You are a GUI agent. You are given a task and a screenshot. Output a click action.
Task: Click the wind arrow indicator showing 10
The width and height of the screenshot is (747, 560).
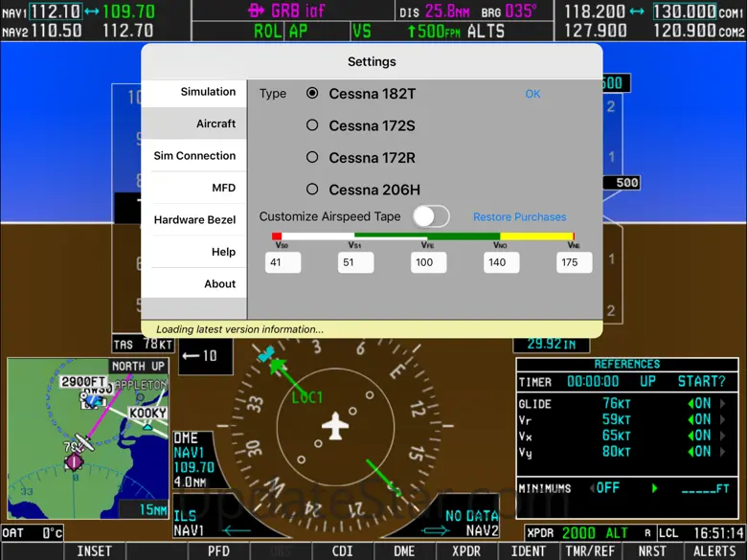coord(206,356)
